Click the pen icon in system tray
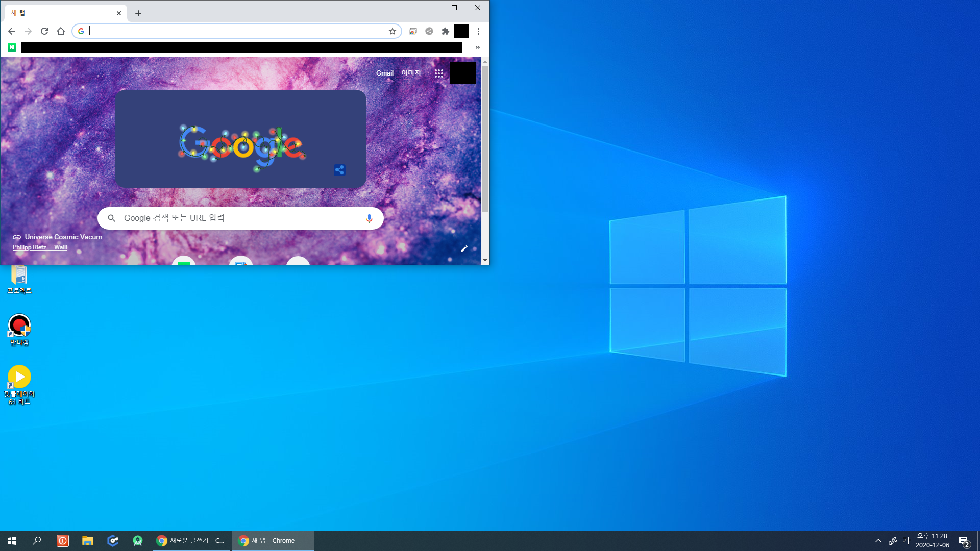 pos(893,541)
